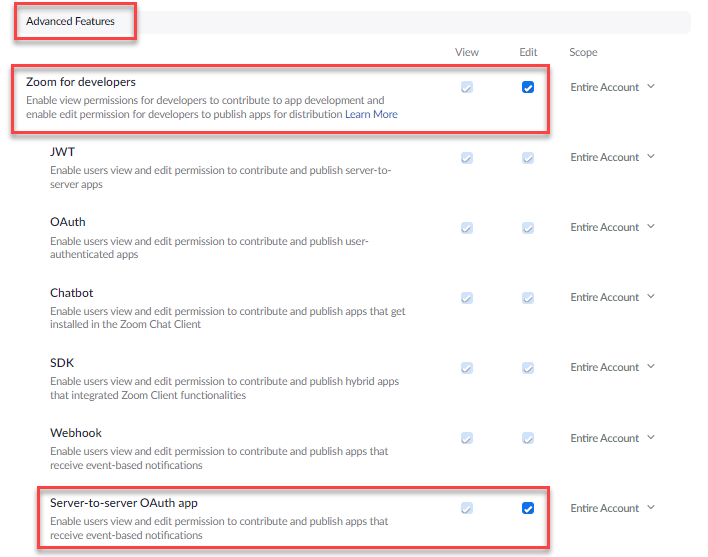Open the Learn More link
Image resolution: width=708 pixels, height=557 pixels.
point(371,114)
